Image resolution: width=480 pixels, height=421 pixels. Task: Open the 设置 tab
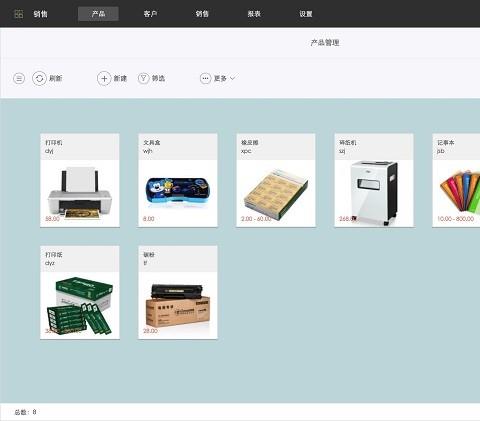pyautogui.click(x=306, y=14)
